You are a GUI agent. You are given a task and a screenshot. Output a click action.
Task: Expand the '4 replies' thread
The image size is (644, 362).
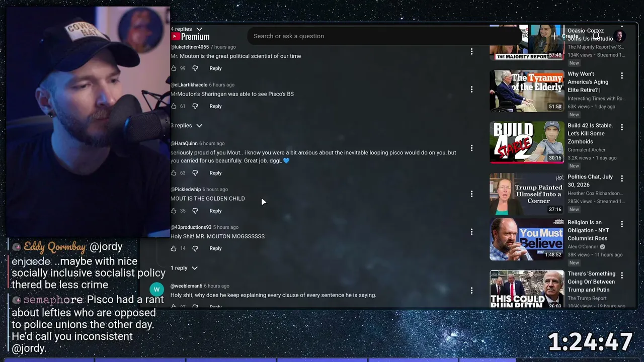[186, 29]
